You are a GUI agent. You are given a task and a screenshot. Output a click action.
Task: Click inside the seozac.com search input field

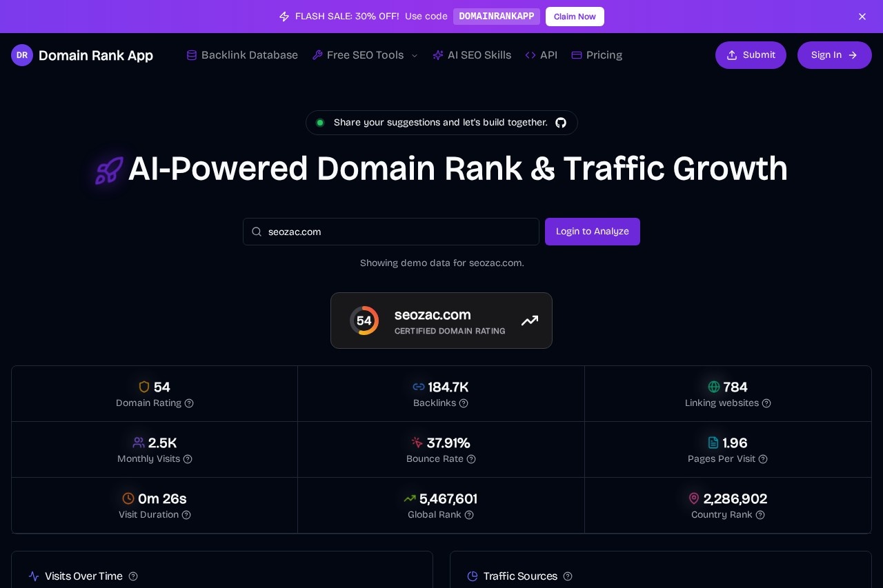[x=386, y=232]
